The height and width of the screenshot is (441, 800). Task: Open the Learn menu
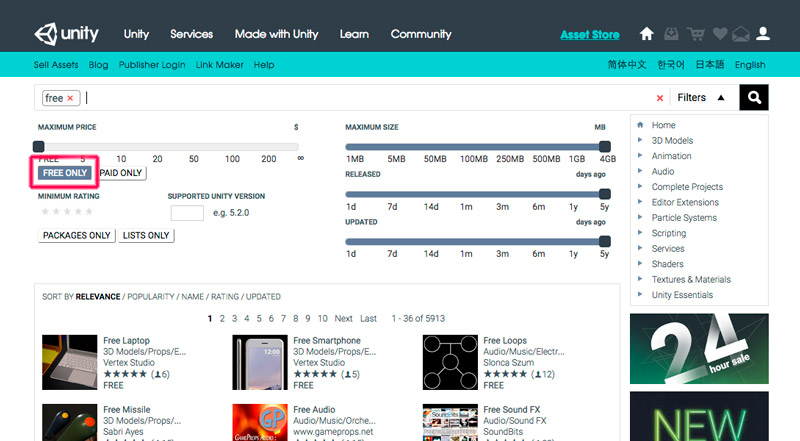pos(354,34)
